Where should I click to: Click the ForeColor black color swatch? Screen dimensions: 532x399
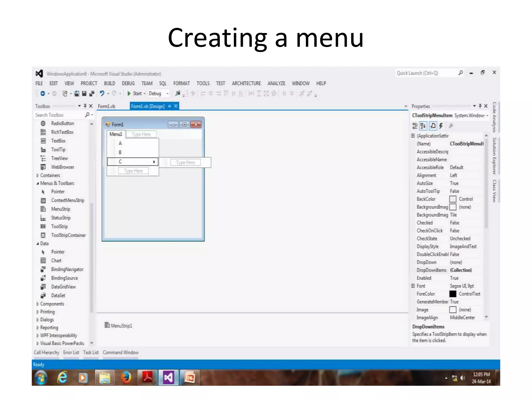453,294
